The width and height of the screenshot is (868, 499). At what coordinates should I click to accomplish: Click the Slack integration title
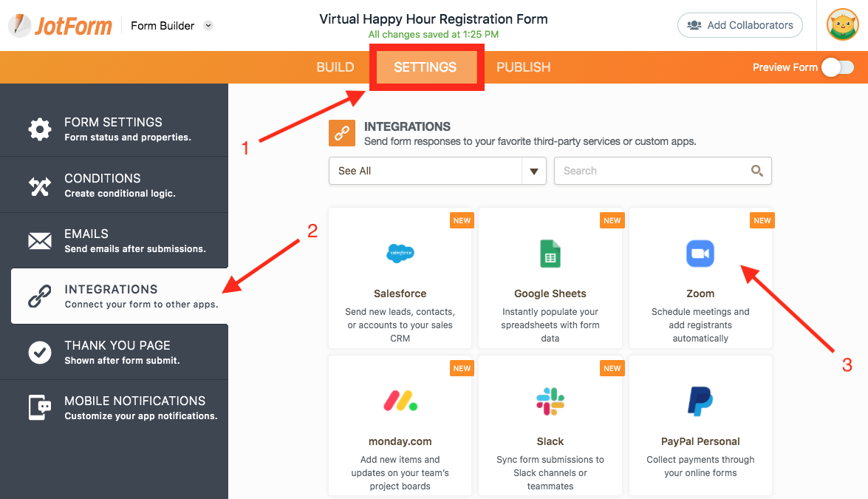pos(550,441)
